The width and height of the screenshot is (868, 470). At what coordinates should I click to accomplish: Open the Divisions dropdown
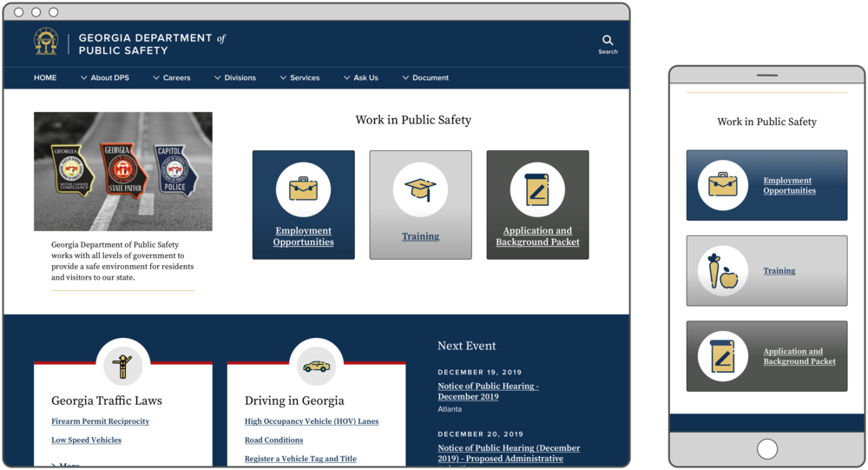234,77
